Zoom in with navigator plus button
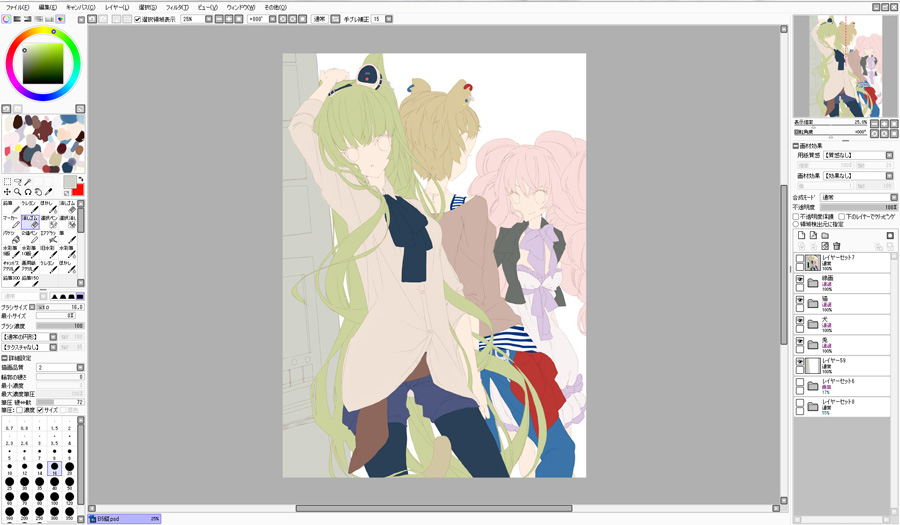 (x=884, y=123)
